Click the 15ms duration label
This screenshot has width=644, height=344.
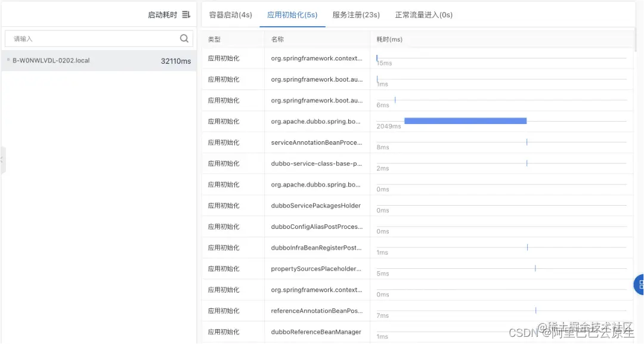click(385, 63)
